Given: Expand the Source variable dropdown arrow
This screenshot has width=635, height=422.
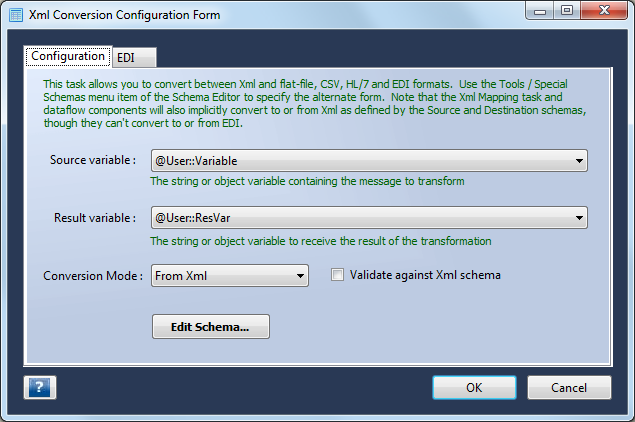Looking at the screenshot, I should pos(579,161).
